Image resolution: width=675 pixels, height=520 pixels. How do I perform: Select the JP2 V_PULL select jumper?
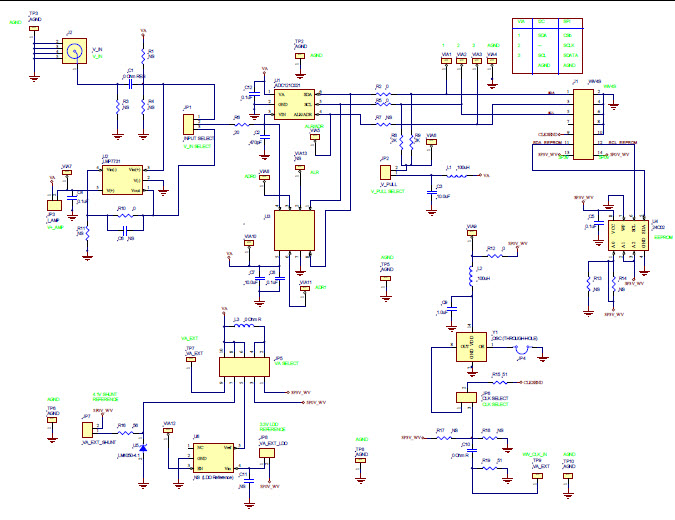click(385, 171)
